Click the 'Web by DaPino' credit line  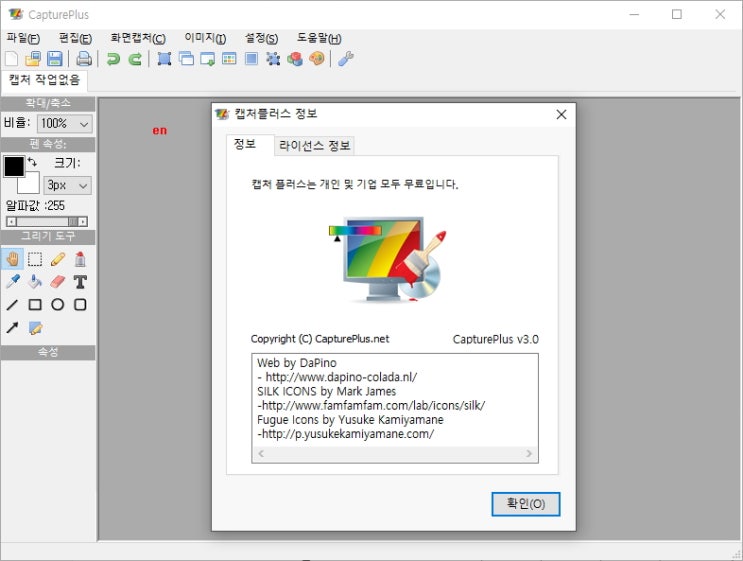(297, 363)
